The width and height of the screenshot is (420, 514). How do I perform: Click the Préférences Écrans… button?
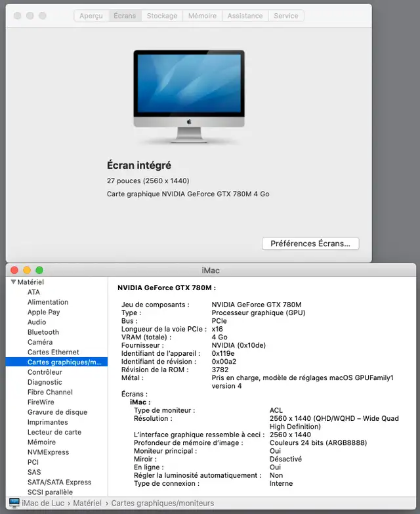310,244
